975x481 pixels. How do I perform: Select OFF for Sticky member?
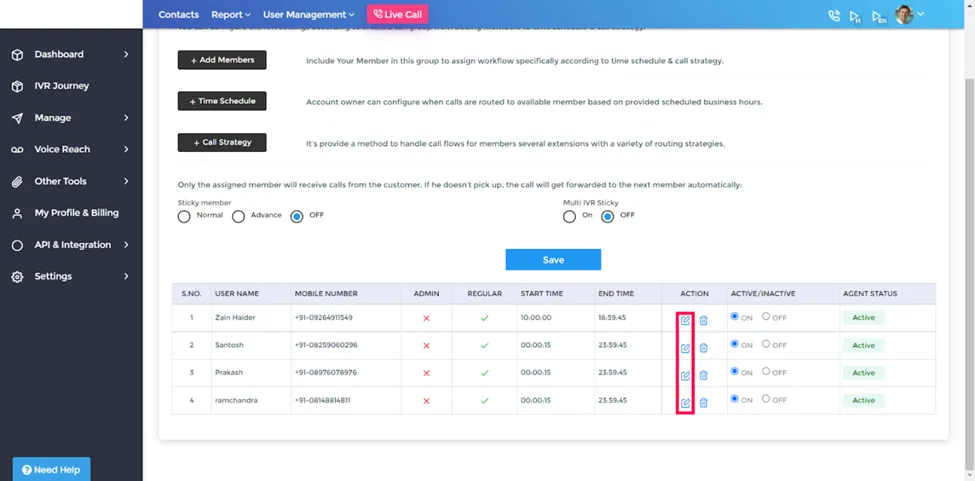coord(297,217)
